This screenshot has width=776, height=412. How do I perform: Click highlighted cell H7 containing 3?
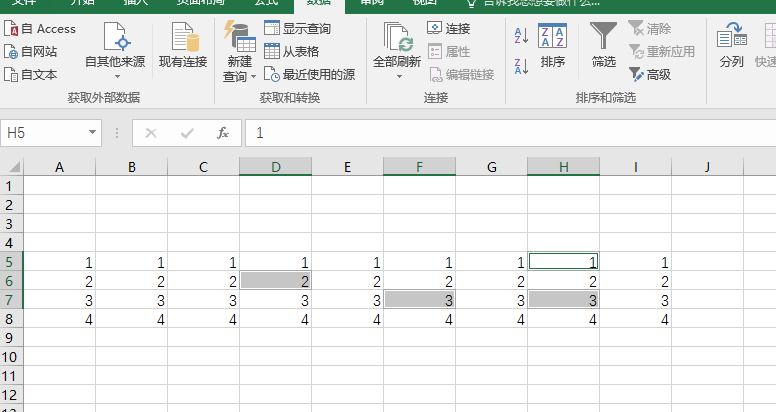[x=564, y=300]
